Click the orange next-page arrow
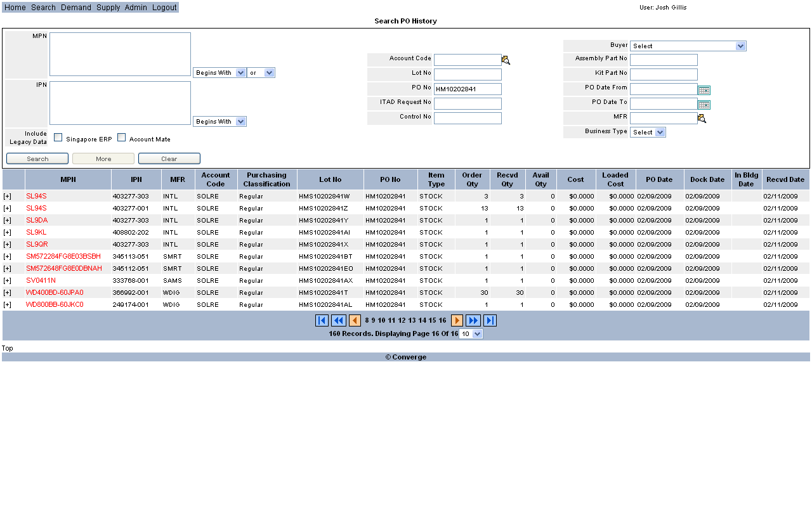The width and height of the screenshot is (812, 511). point(457,320)
